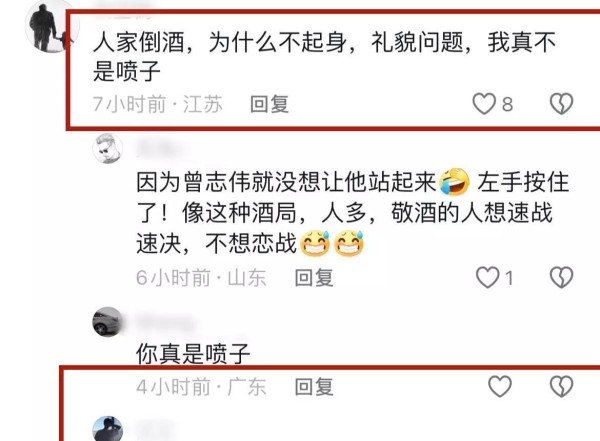Open the sketch-face avatar profile
The image size is (600, 441).
108,149
